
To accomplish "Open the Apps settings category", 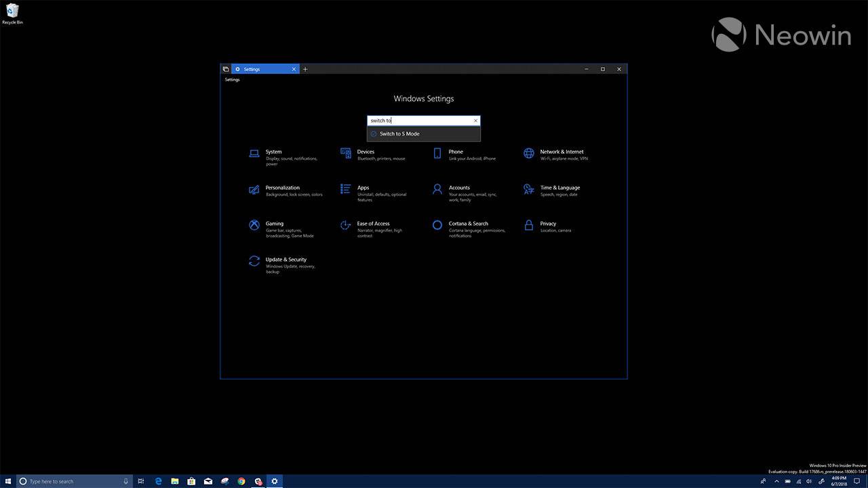I will click(374, 194).
